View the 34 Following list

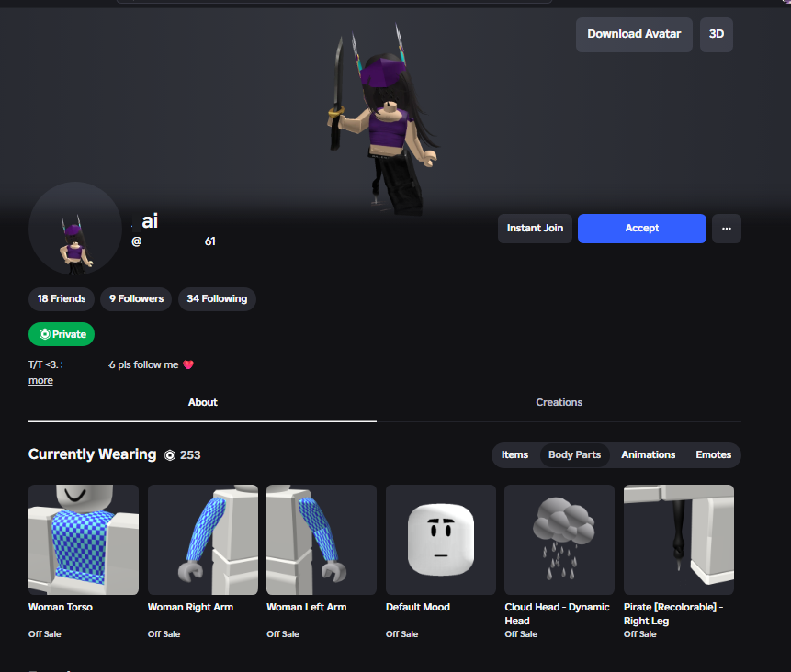tap(217, 299)
